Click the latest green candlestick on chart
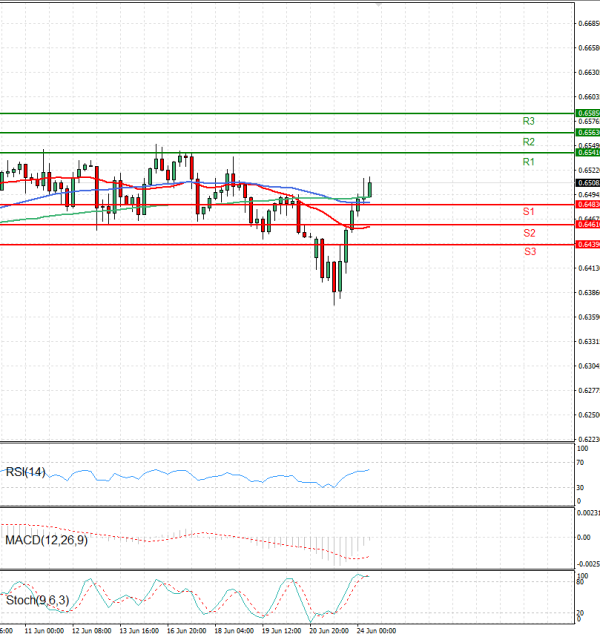The width and height of the screenshot is (600, 634). 370,187
